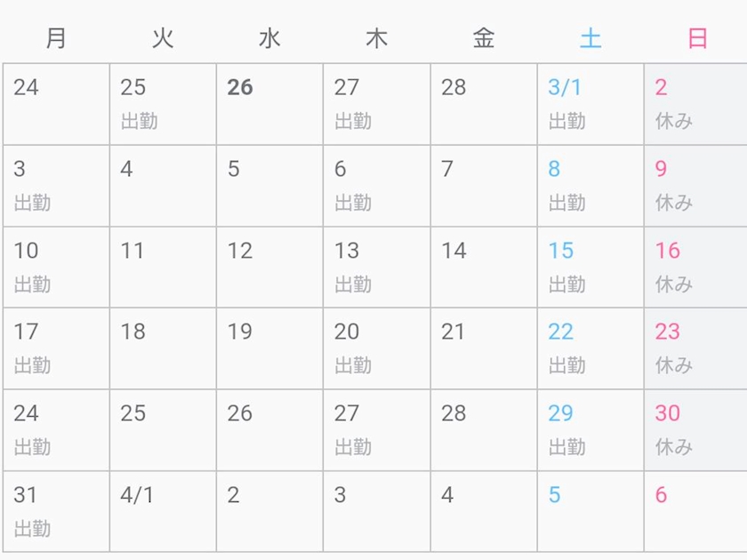Viewport: 747px width, 560px height.
Task: Click Monday the 31st 出勤 cell
Action: tap(56, 512)
